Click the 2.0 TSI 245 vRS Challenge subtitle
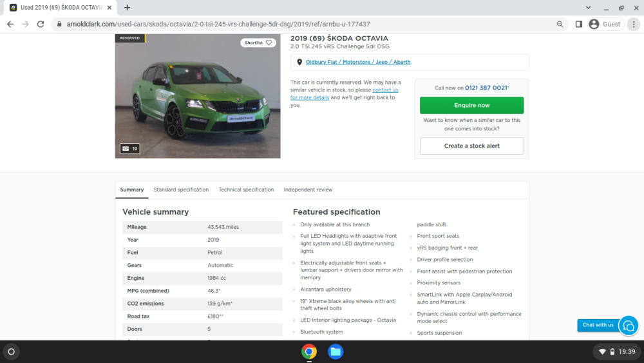The image size is (644, 363). tap(340, 46)
